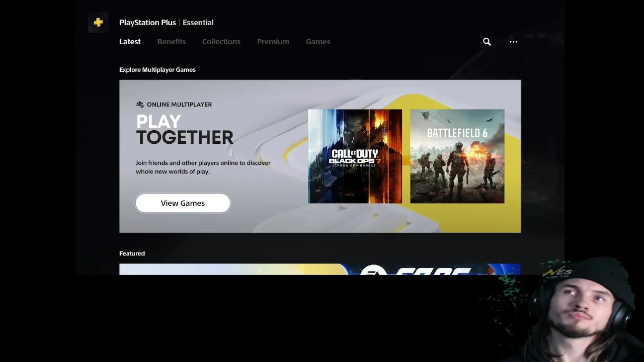The image size is (644, 362).
Task: Click the Explore Multiplayer Games heading
Action: tap(157, 70)
